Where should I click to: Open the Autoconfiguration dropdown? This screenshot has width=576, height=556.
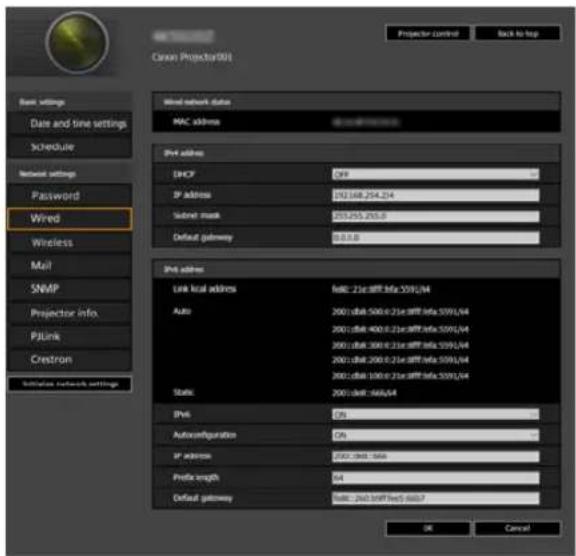[x=435, y=435]
